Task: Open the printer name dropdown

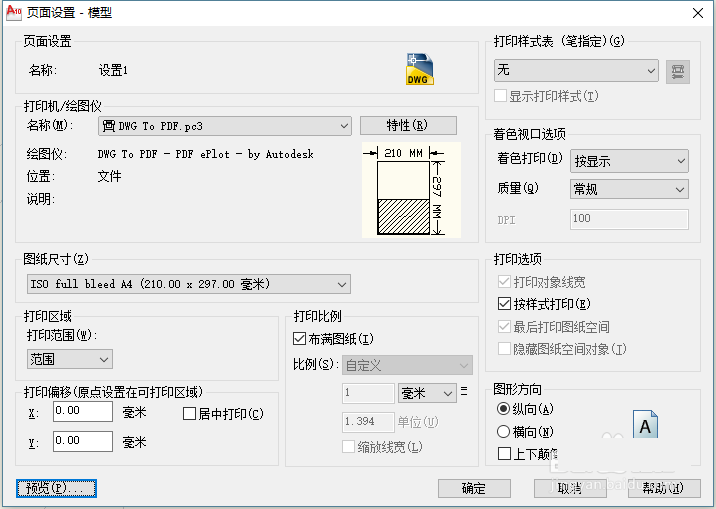Action: pyautogui.click(x=225, y=126)
